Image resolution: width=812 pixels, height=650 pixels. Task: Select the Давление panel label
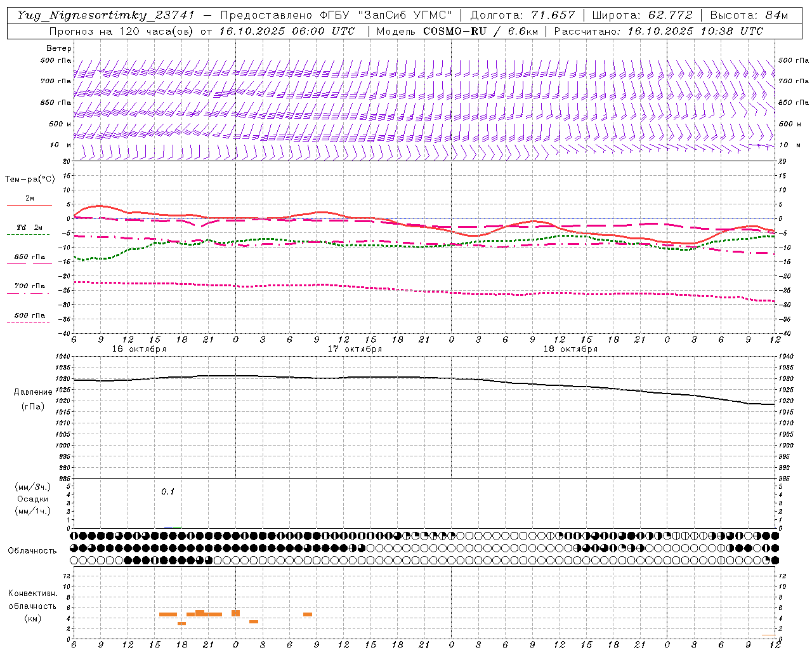coord(33,392)
